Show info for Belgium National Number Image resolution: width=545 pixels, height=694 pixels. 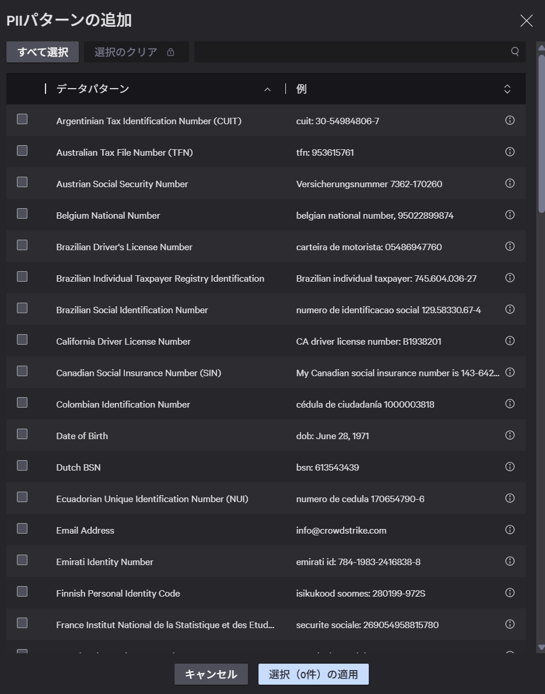(x=510, y=214)
